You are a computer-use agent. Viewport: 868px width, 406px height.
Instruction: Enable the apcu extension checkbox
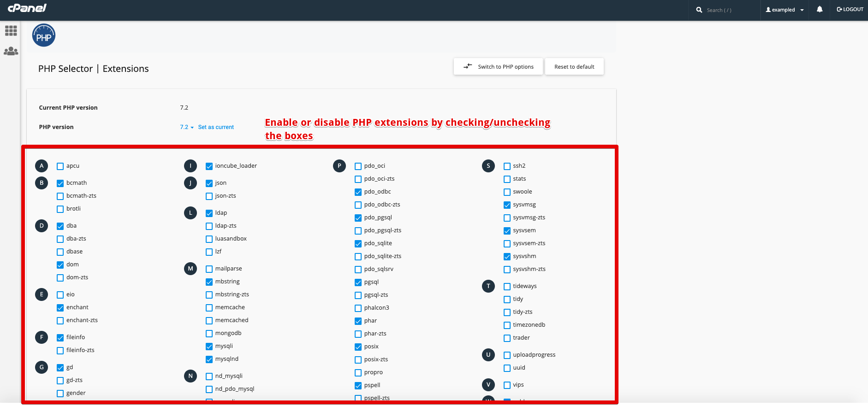[x=60, y=166]
